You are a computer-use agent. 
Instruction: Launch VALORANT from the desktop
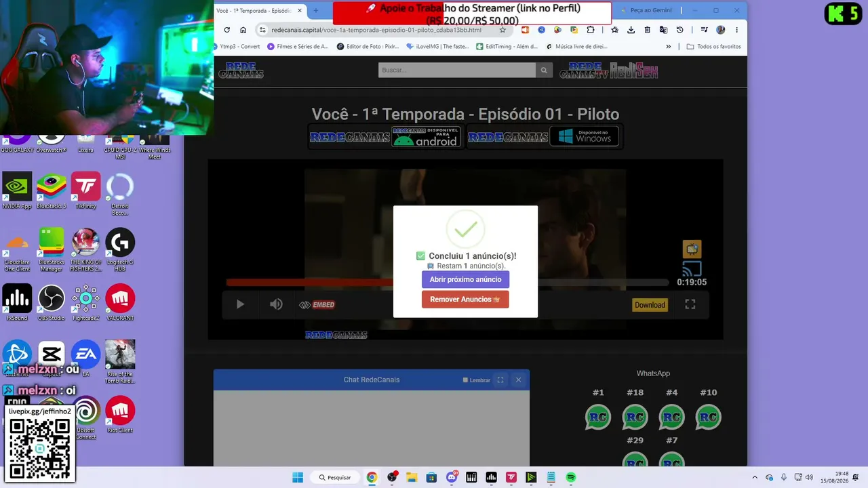point(120,302)
